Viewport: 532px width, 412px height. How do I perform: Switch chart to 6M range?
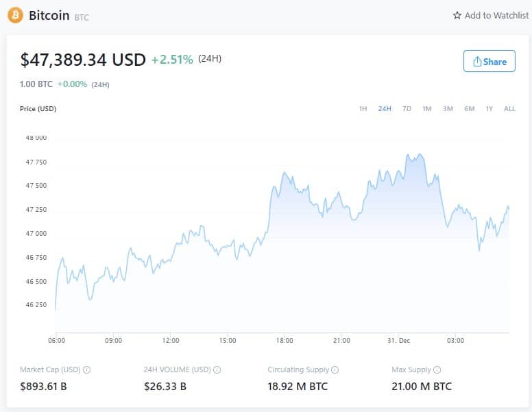click(469, 108)
